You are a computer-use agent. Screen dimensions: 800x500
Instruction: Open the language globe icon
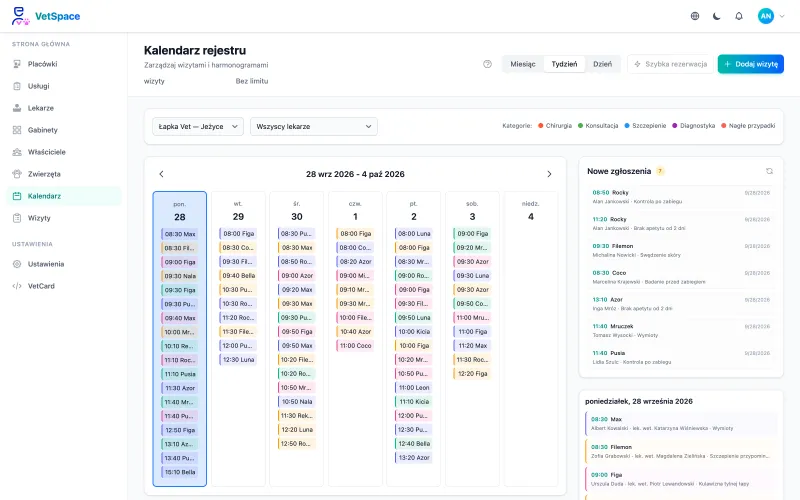point(694,16)
